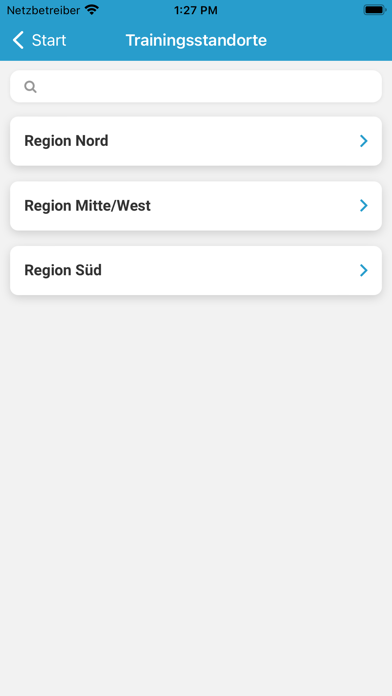Tap the Trainingsstandorte page title
392x696 pixels.
point(196,40)
